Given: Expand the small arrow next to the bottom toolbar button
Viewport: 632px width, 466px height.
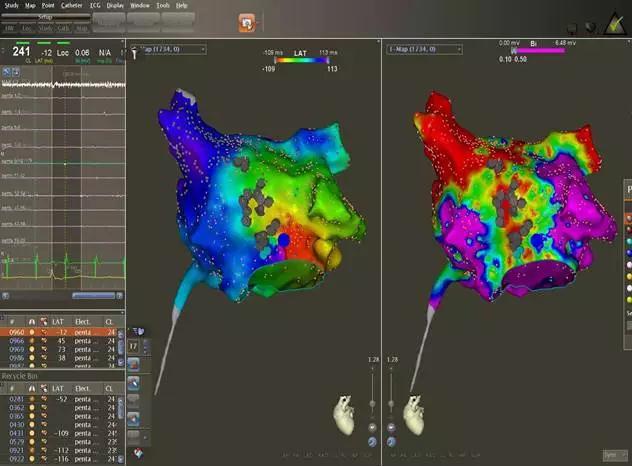Looking at the screenshot, I should point(145,437).
